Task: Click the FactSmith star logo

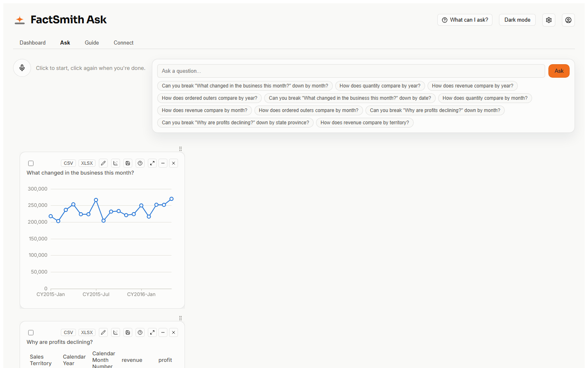Action: coord(20,20)
